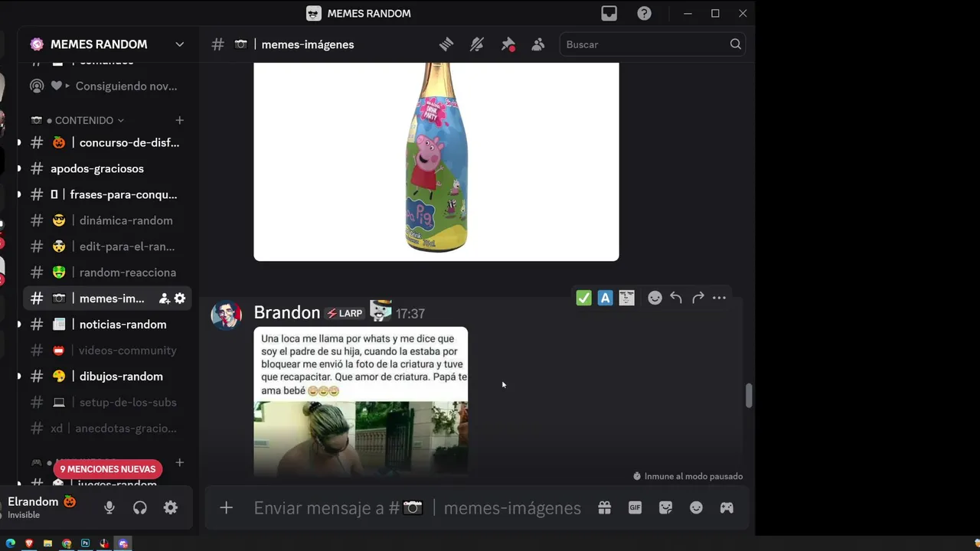Open gift icon in message bar
This screenshot has height=551, width=980.
[605, 507]
